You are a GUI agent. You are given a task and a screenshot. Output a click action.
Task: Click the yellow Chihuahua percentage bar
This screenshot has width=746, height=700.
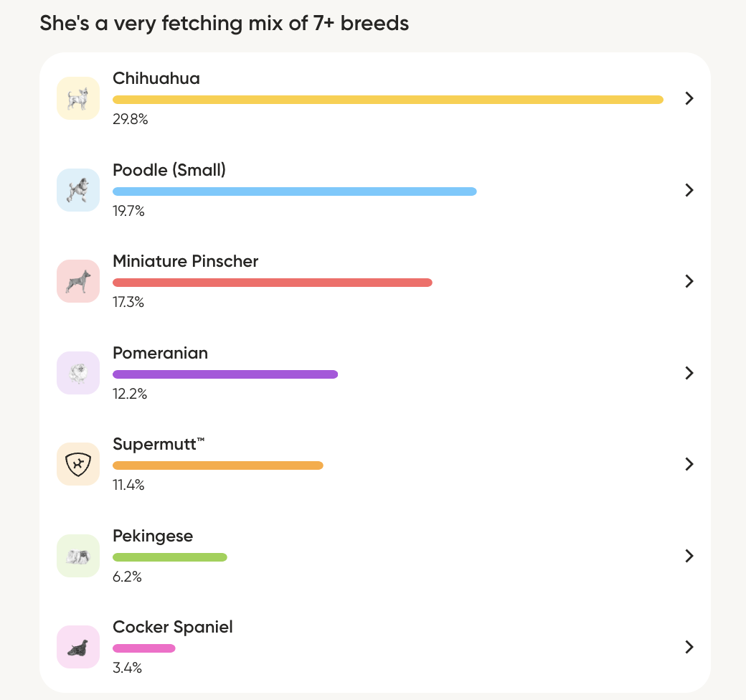pos(387,100)
